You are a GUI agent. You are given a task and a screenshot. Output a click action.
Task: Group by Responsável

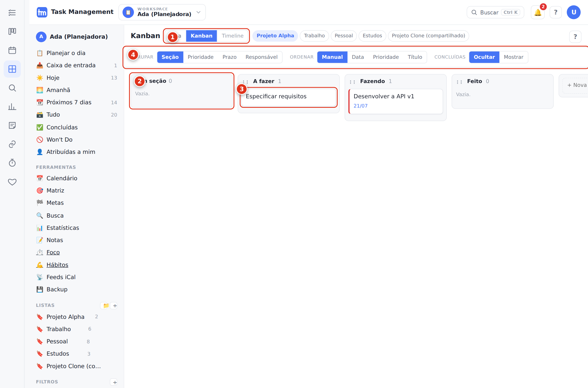coord(262,57)
